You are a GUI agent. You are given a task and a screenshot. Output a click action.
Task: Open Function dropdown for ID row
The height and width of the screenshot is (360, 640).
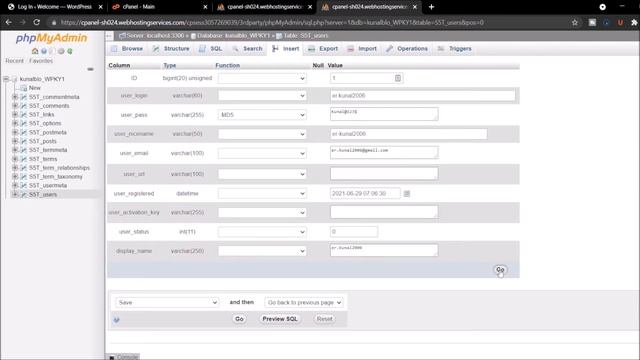click(x=262, y=78)
